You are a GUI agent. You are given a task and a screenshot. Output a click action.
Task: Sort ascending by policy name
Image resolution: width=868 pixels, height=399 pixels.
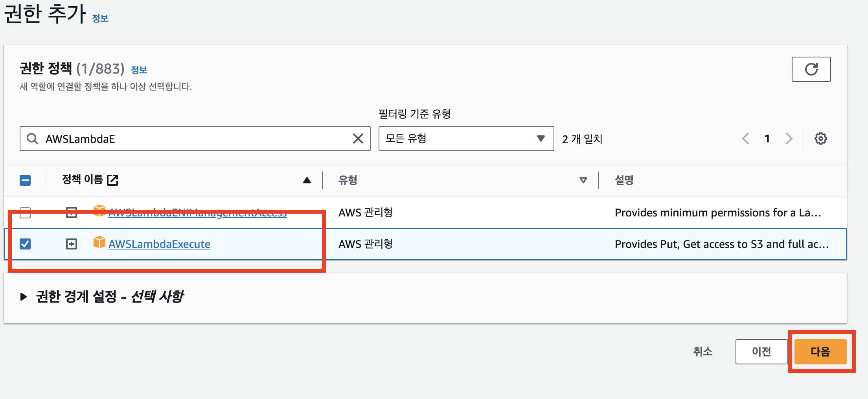point(307,180)
